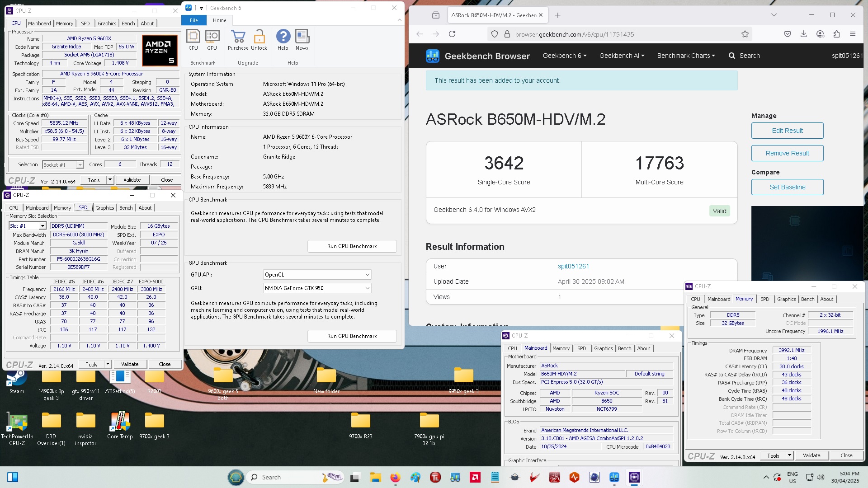Viewport: 868px width, 488px height.
Task: Open File Explorer from the taskbar
Action: pos(375,477)
